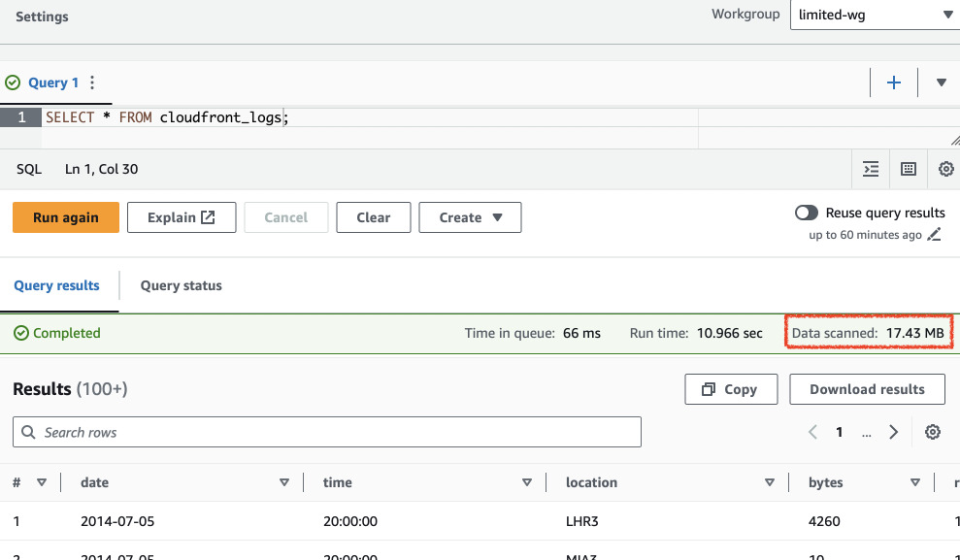
Task: Select the Query results tab
Action: click(56, 285)
